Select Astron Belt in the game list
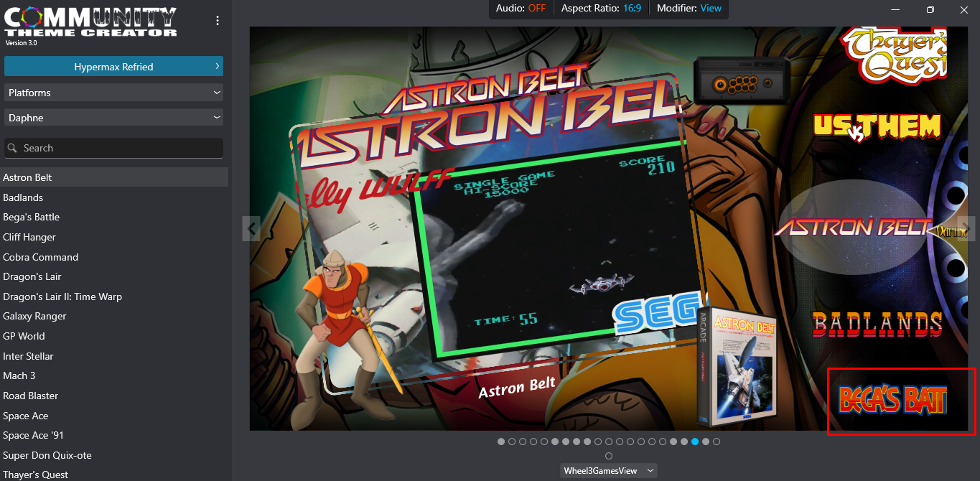The width and height of the screenshot is (980, 481). pos(114,177)
